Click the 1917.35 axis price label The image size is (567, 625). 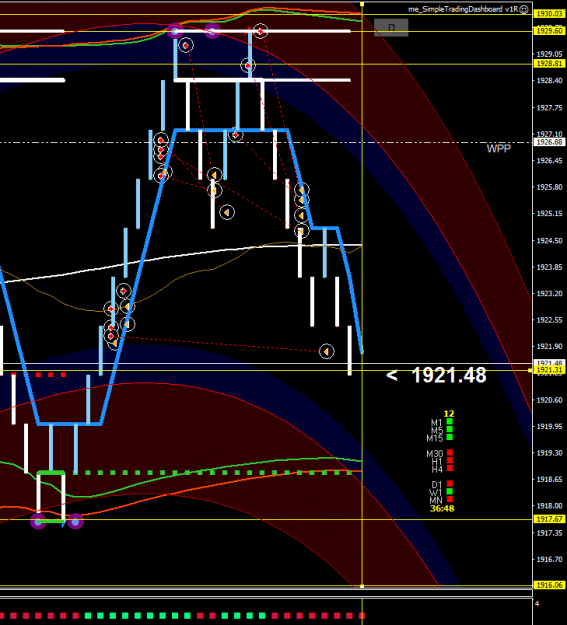(x=549, y=533)
